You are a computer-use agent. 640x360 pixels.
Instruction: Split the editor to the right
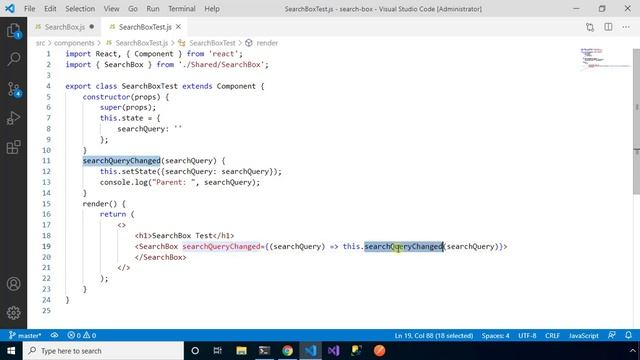(x=608, y=27)
